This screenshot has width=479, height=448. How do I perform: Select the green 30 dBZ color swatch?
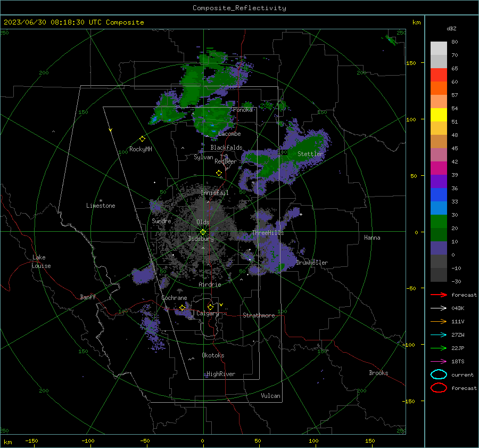click(x=439, y=221)
